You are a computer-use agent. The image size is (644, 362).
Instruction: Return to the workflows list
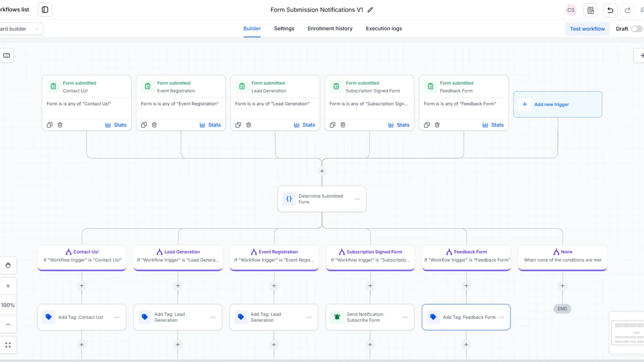[14, 10]
